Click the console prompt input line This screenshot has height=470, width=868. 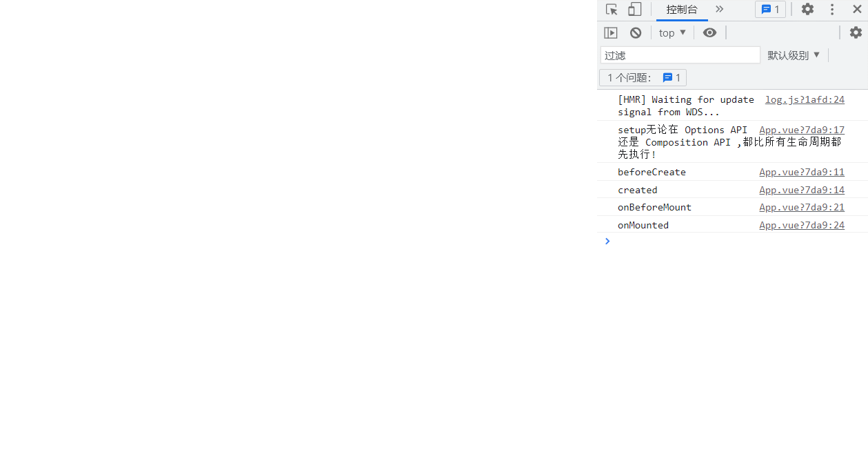(731, 242)
